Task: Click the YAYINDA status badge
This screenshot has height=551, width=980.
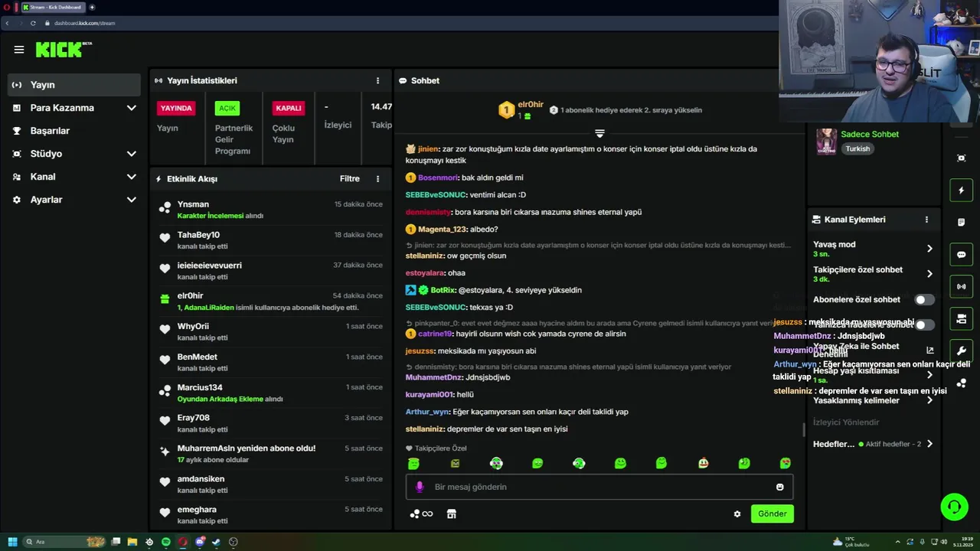Action: pos(176,109)
